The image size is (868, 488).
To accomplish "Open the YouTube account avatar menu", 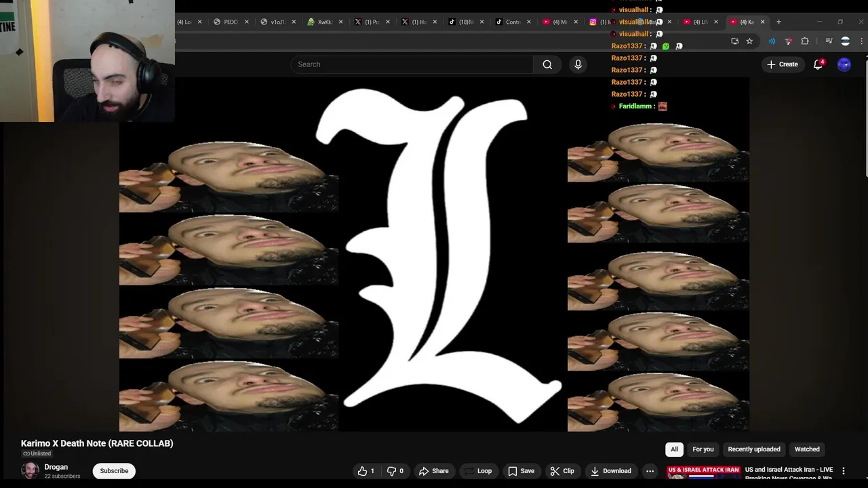I will coord(844,64).
